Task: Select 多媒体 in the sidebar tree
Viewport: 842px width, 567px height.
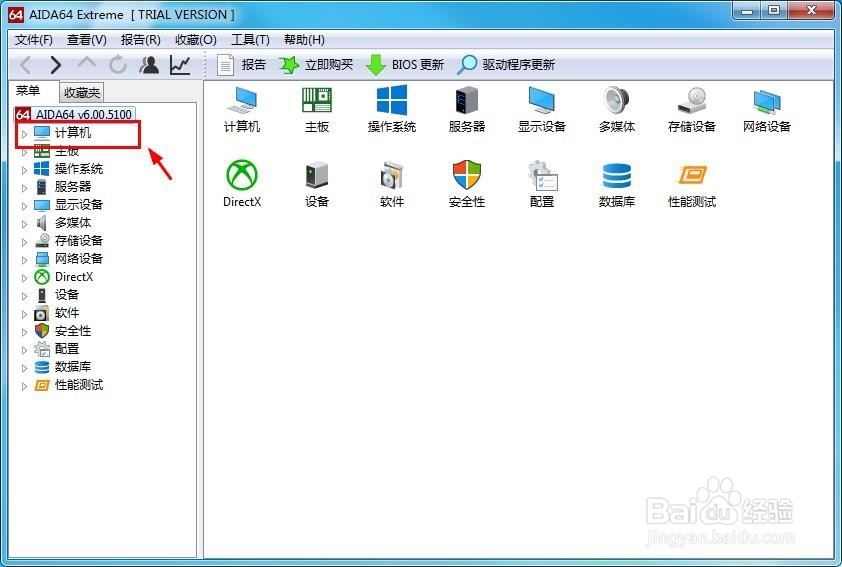Action: (x=63, y=223)
